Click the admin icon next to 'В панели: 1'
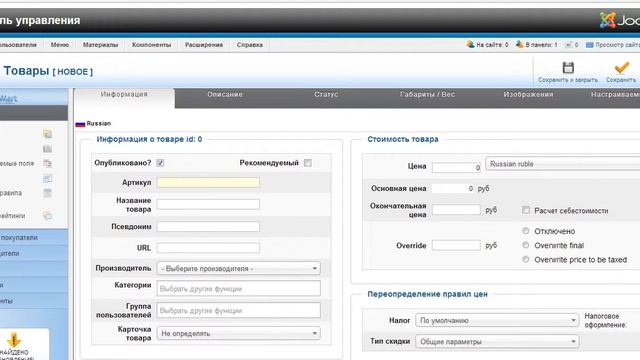 519,44
